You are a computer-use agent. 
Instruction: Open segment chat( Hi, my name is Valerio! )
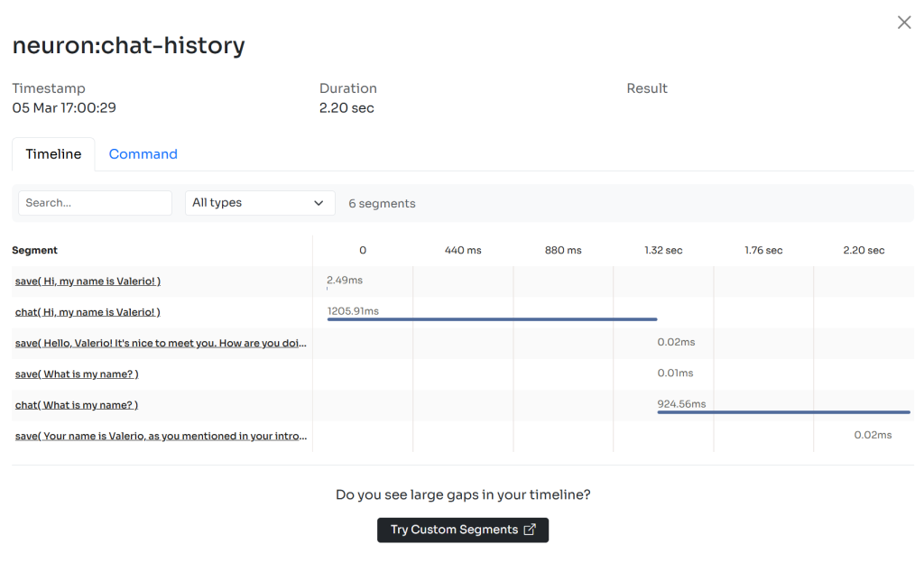point(88,311)
